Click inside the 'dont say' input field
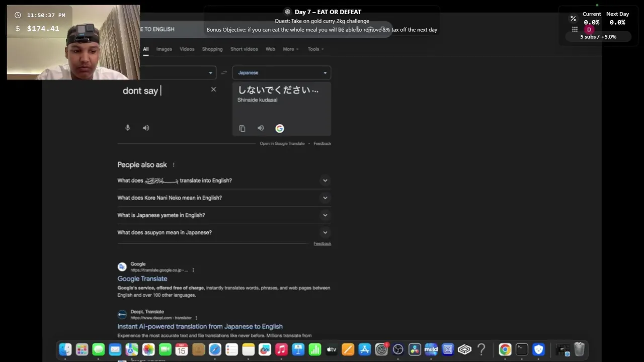644x362 pixels. point(164,90)
